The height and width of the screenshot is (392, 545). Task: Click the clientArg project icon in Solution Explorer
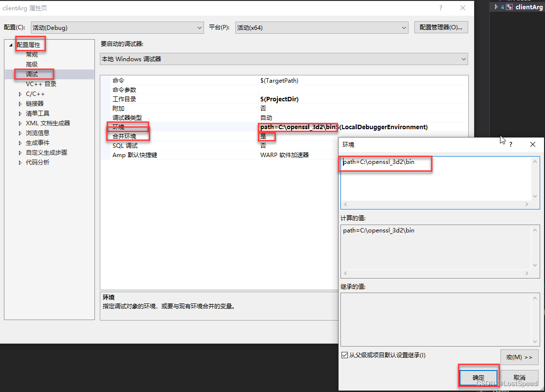pyautogui.click(x=509, y=7)
